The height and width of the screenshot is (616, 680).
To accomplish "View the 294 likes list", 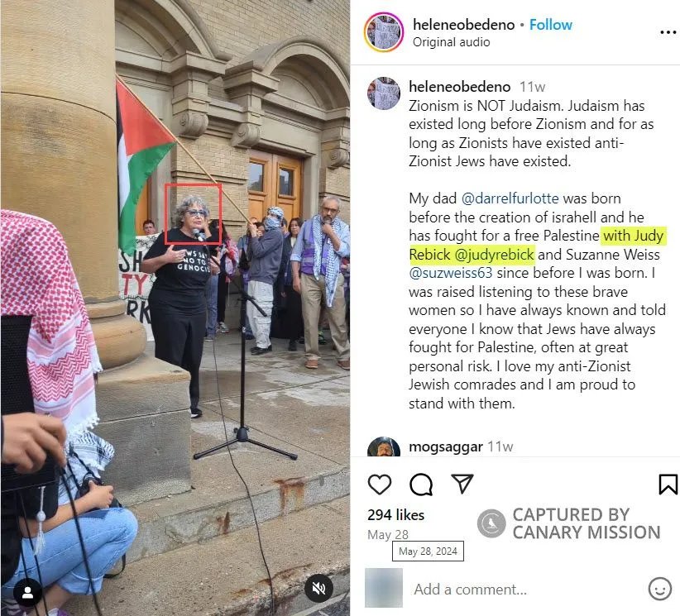I will (395, 515).
